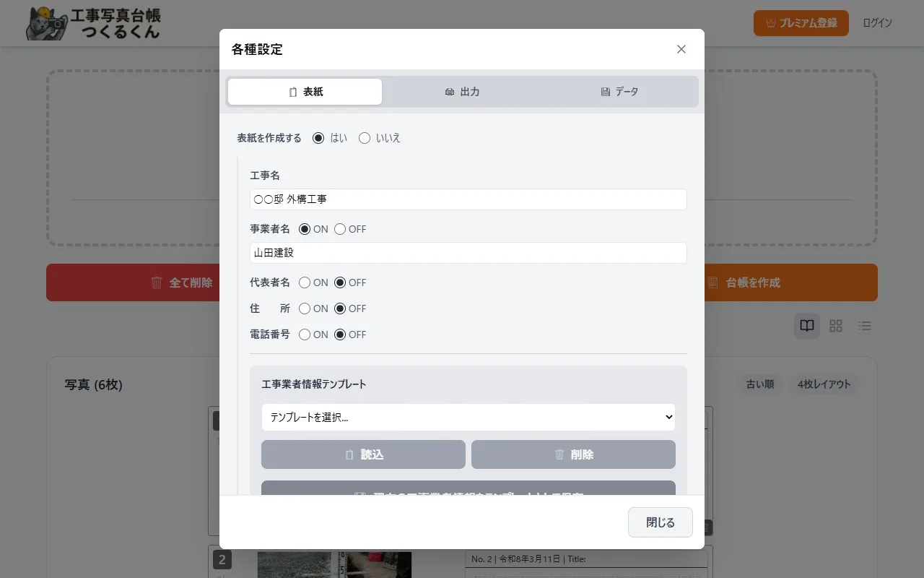This screenshot has width=924, height=578.
Task: Click the trash icon on 全て削除
Action: (x=156, y=282)
